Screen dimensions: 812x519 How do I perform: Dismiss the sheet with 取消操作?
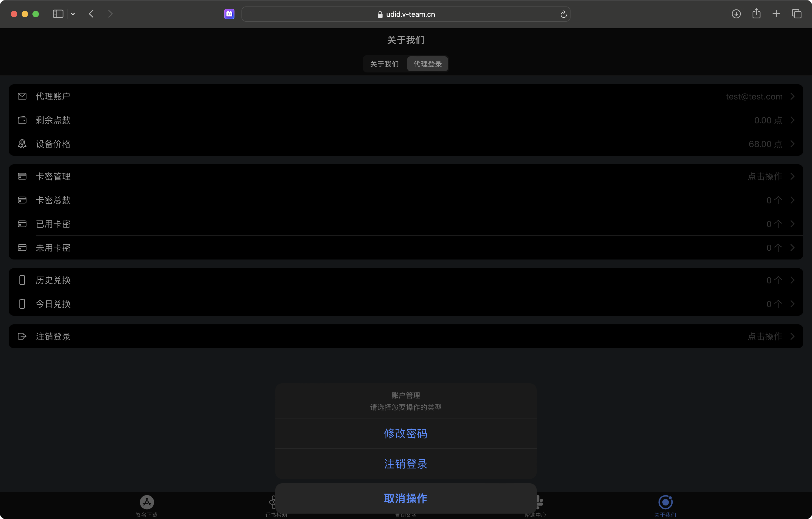click(406, 498)
